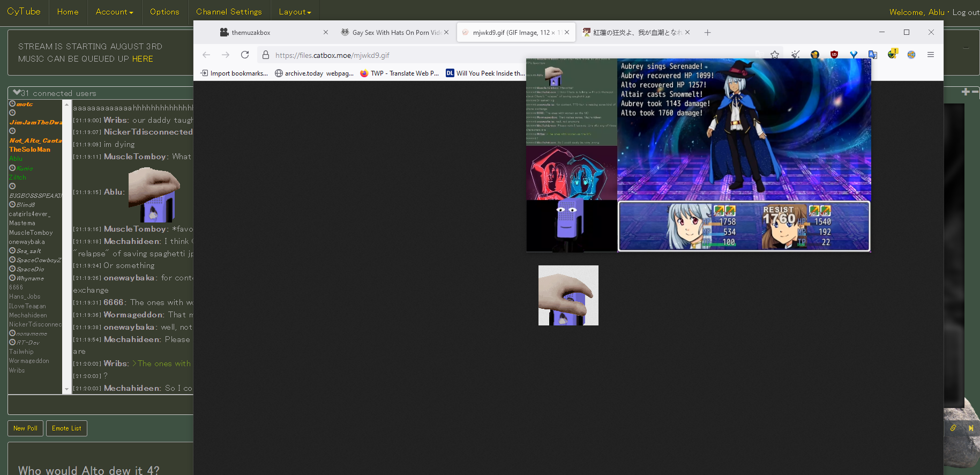Click the minus icon above the video

click(x=975, y=92)
